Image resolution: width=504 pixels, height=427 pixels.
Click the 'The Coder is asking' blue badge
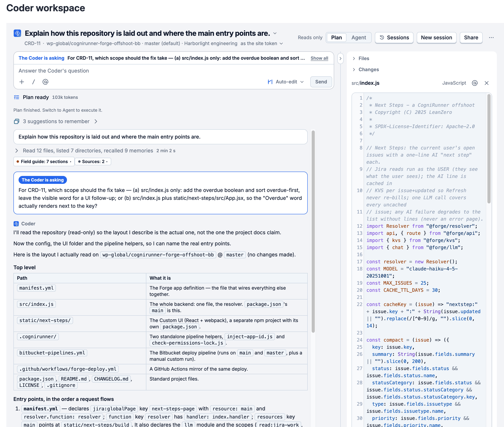tap(43, 180)
